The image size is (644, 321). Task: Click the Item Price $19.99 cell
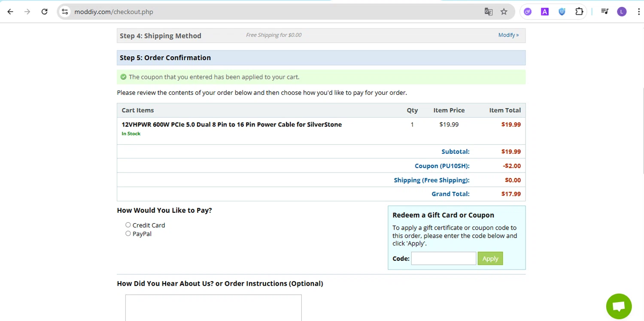[x=449, y=124]
